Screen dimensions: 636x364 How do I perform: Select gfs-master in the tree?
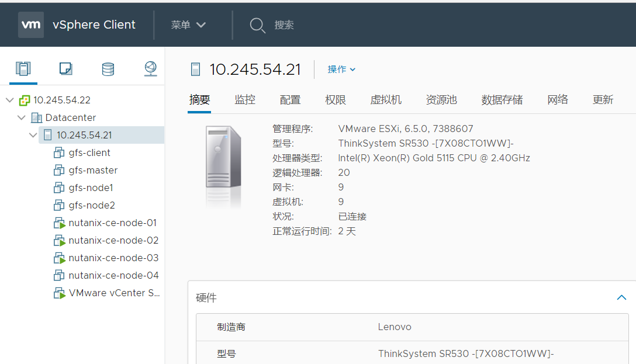coord(93,170)
